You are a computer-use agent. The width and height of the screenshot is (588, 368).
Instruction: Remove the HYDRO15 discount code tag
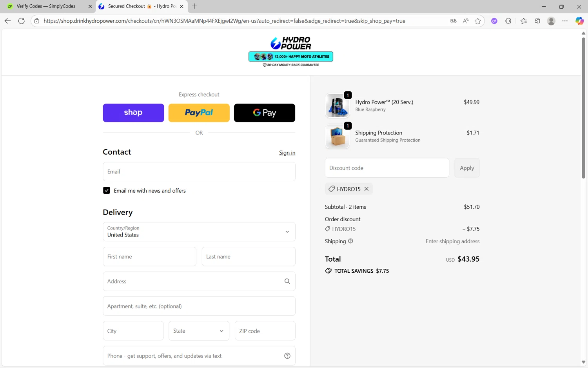(x=367, y=189)
